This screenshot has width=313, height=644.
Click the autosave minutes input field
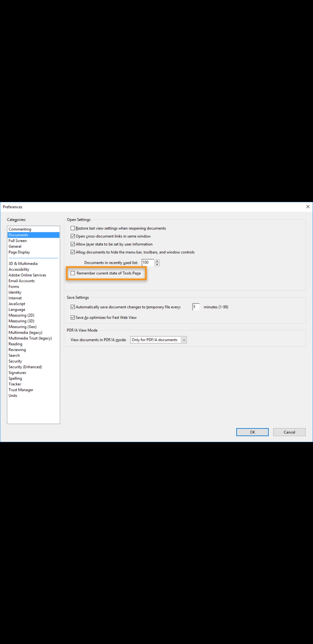coord(196,307)
